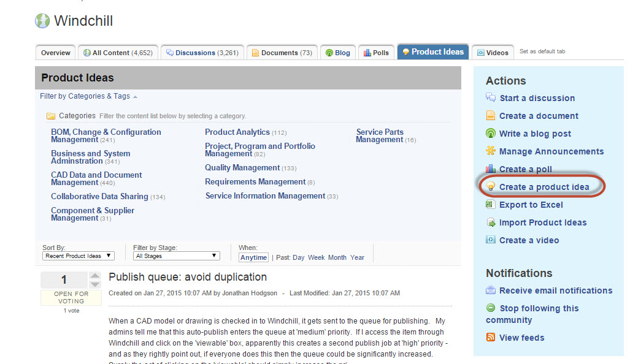Click the Receive email notifications link

coord(556,290)
